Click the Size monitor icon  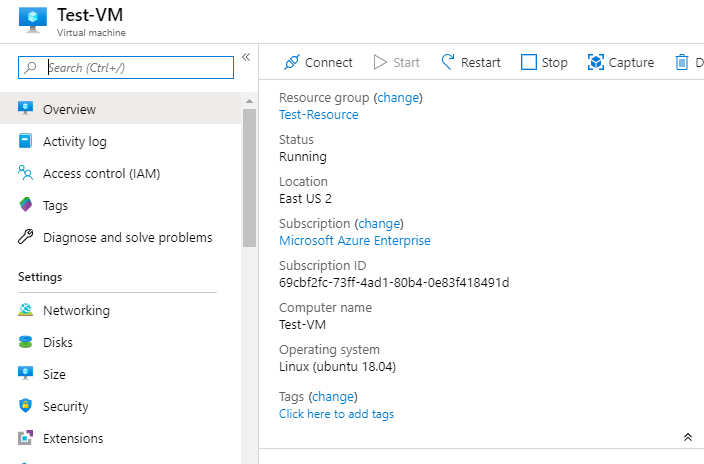(x=26, y=373)
